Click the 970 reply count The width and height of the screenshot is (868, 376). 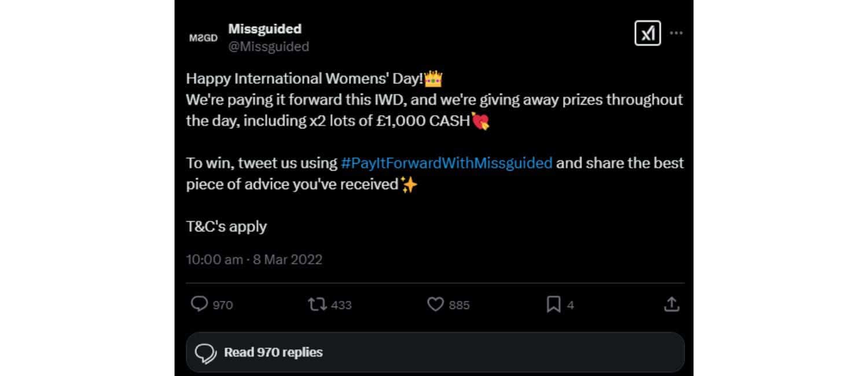click(x=223, y=305)
